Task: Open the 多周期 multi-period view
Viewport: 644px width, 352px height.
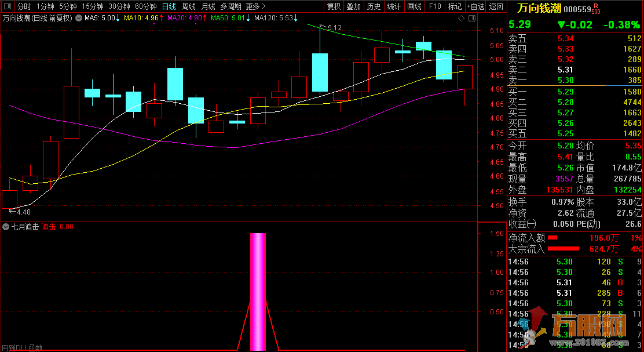Action: click(x=230, y=6)
